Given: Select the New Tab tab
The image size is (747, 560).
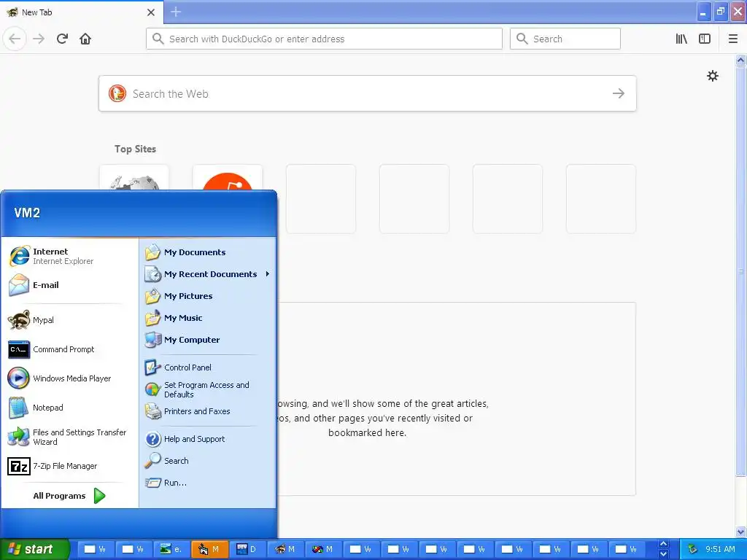Looking at the screenshot, I should 82,12.
